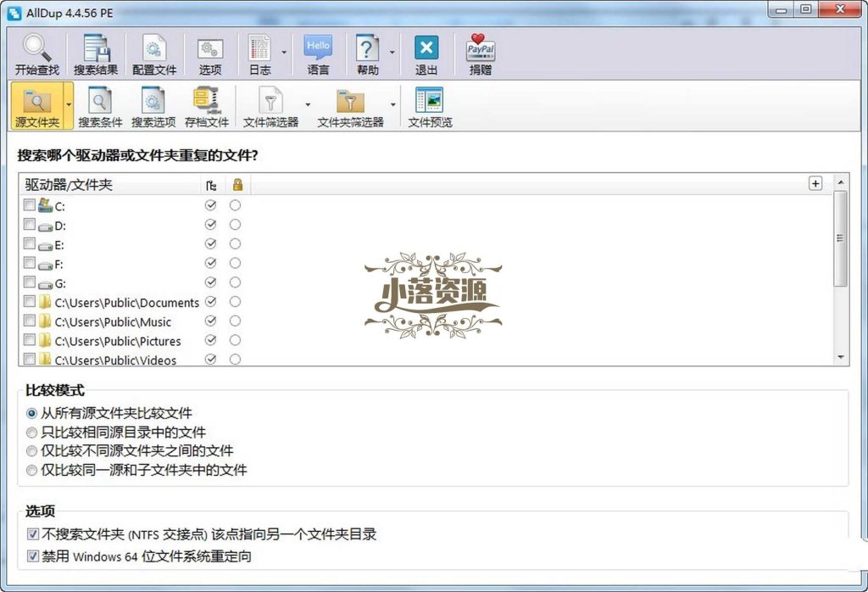The width and height of the screenshot is (868, 592).
Task: Open the 文件夹筛选器 tab
Action: [350, 106]
